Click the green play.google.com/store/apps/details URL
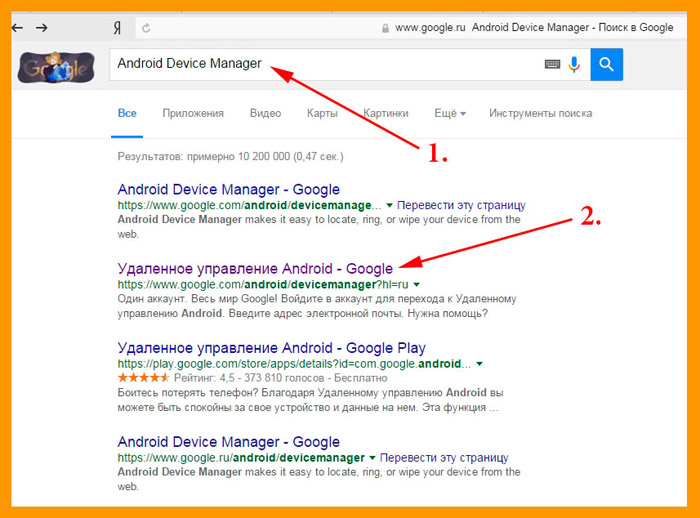Screen dimensions: 700x518 tap(294, 364)
